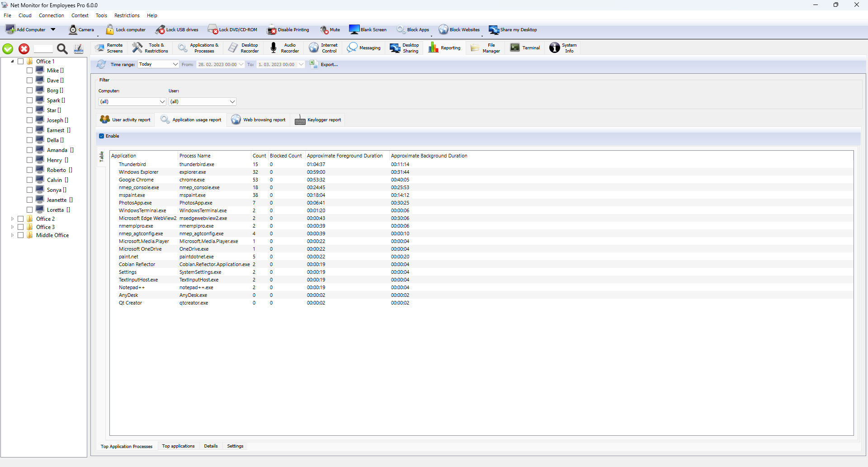Screen dimensions: 868x467
Task: Uncheck the Enable checkbox
Action: click(102, 136)
